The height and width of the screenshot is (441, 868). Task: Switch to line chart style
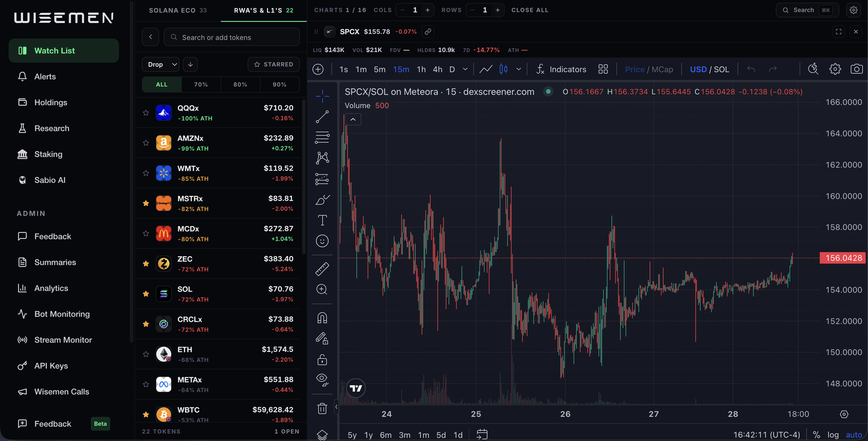[486, 70]
